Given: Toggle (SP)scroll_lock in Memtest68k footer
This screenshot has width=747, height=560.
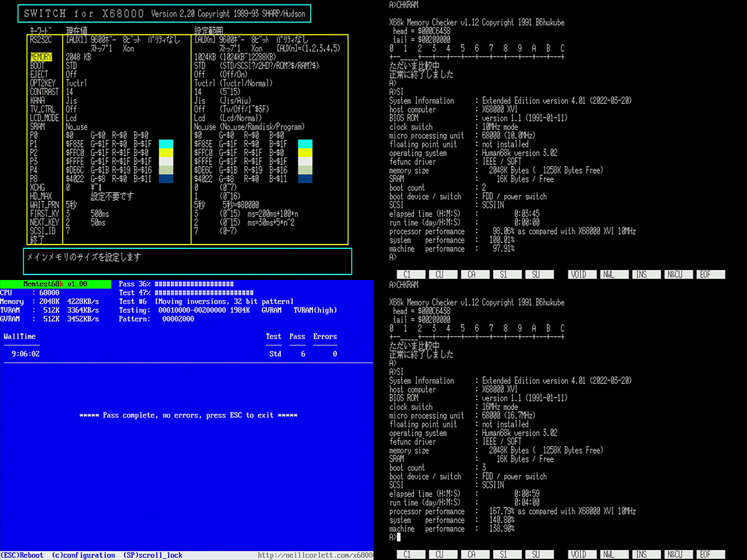Looking at the screenshot, I should point(154,555).
